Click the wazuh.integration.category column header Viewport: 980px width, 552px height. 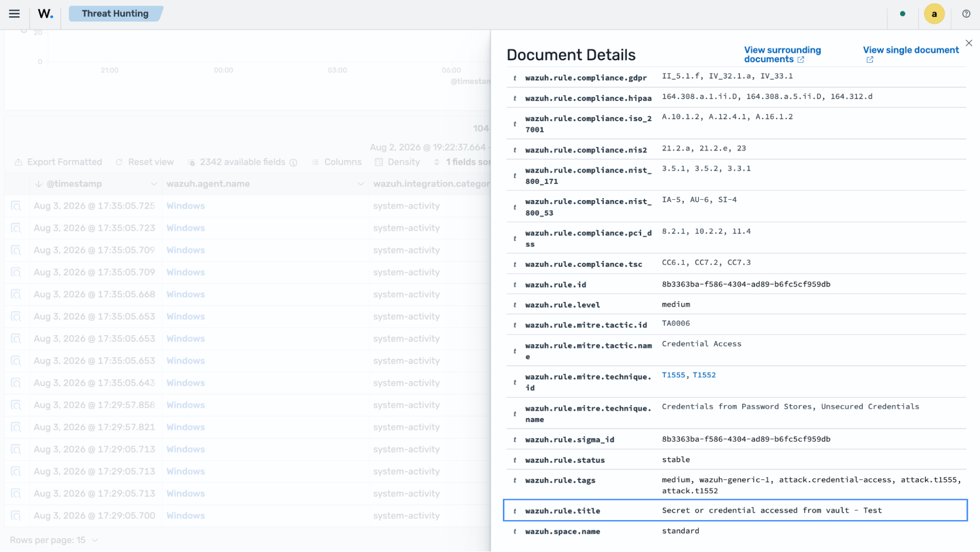pyautogui.click(x=431, y=184)
